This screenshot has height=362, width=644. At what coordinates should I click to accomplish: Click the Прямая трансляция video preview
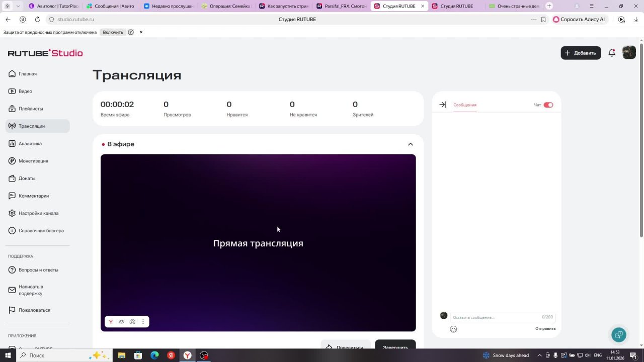(x=258, y=243)
